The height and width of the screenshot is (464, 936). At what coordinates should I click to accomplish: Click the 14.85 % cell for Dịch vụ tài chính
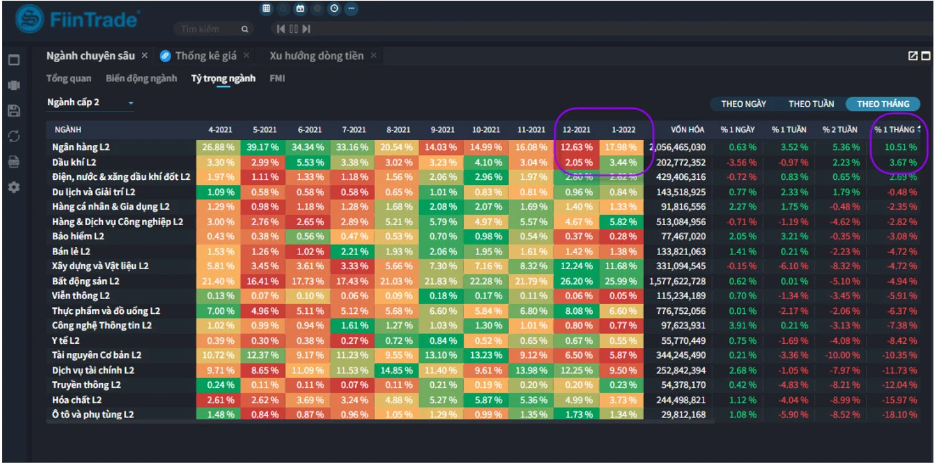click(x=398, y=370)
